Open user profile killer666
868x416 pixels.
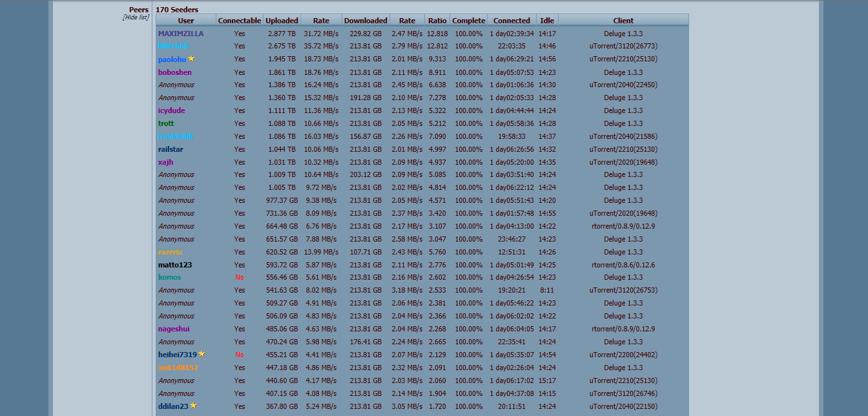(x=174, y=47)
